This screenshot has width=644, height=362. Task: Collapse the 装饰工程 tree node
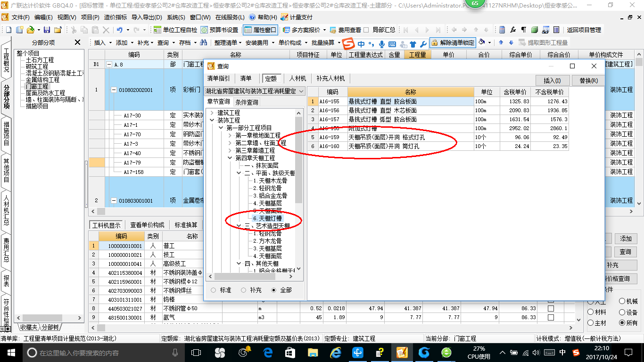tap(212, 120)
